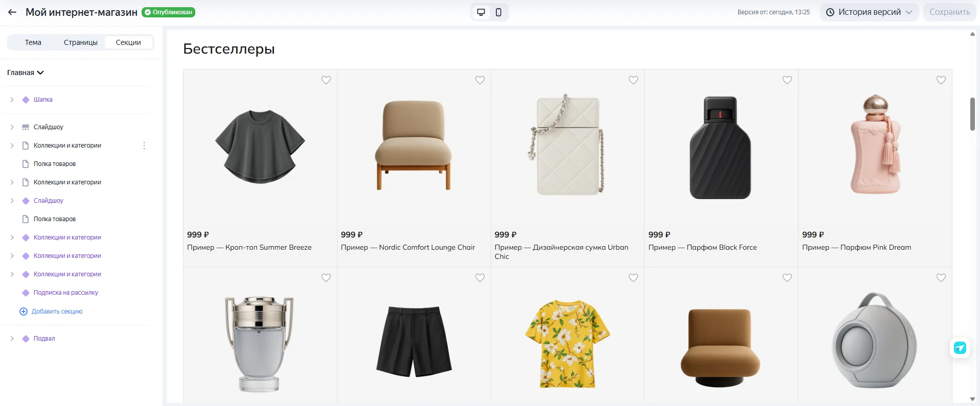Image resolution: width=980 pixels, height=406 pixels.
Task: Click the Опубликован status badge
Action: [x=168, y=12]
